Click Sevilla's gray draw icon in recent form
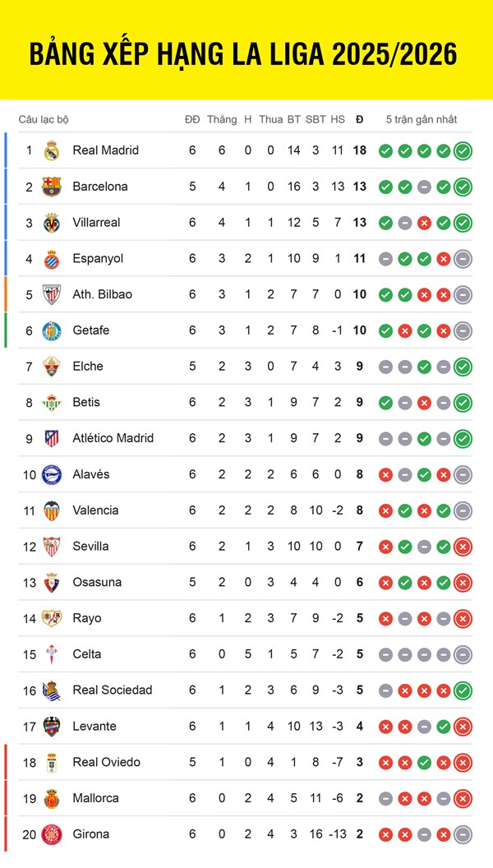This screenshot has width=493, height=868. (424, 546)
